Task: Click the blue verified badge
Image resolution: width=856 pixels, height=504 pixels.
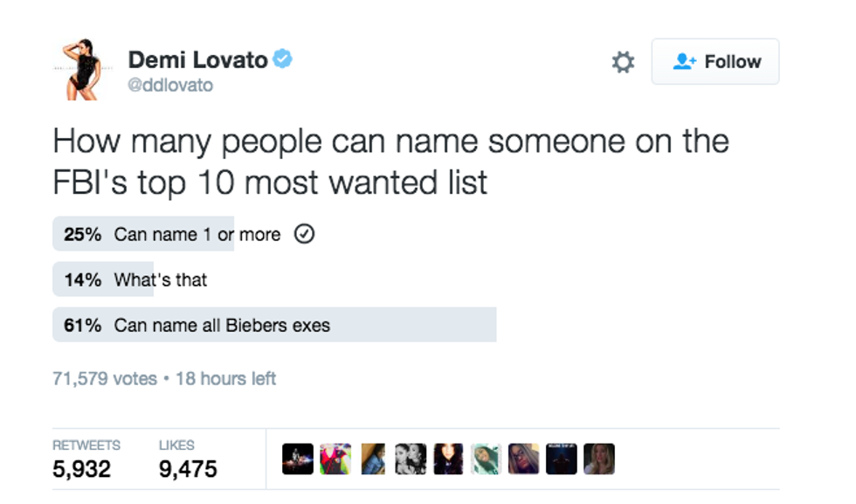Action: (x=282, y=59)
